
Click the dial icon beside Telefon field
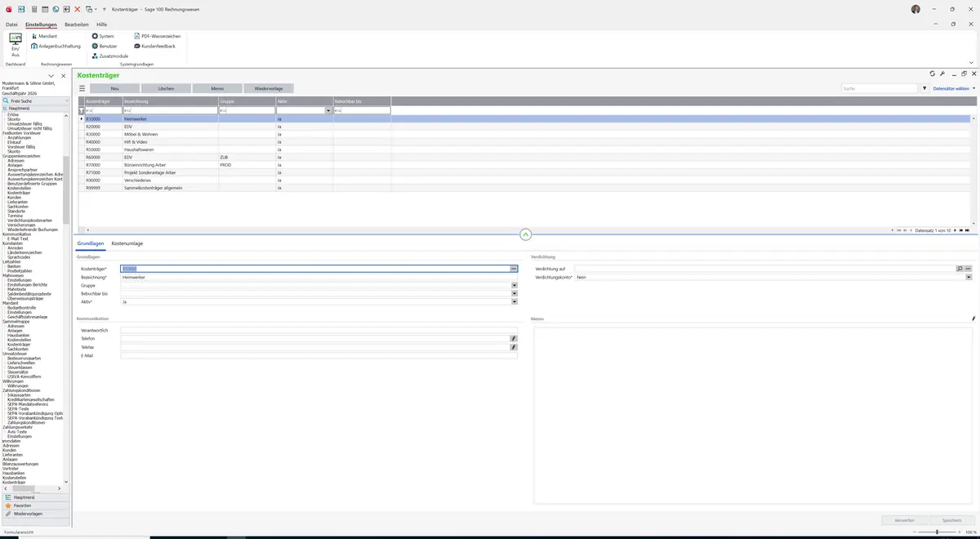(x=514, y=338)
